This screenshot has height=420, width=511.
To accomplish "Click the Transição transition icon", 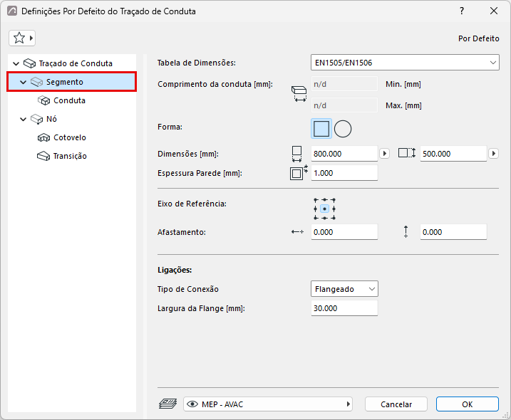I will pyautogui.click(x=43, y=157).
